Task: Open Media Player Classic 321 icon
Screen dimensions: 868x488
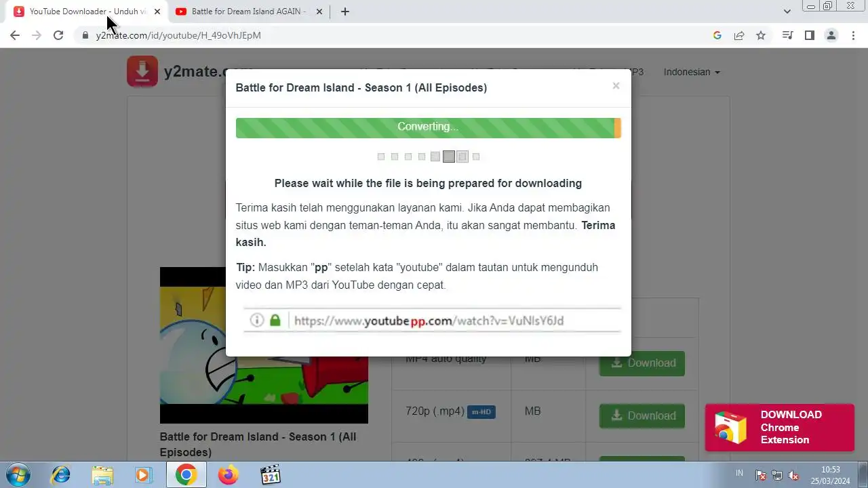Action: (271, 475)
